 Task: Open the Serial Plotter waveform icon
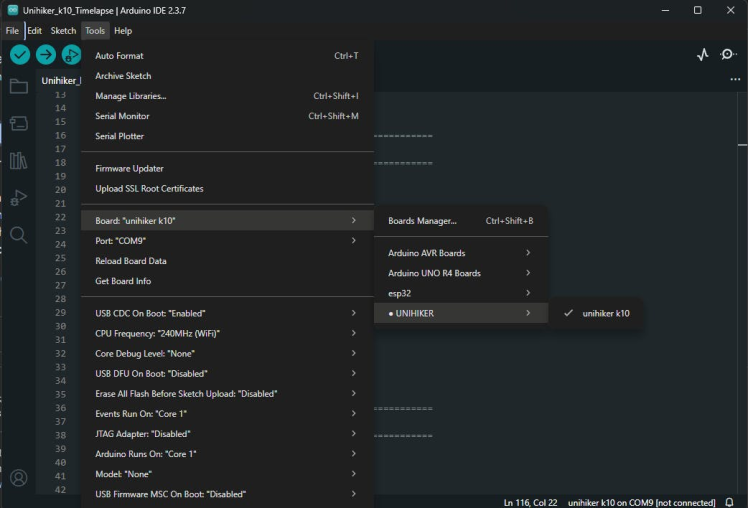pyautogui.click(x=702, y=55)
